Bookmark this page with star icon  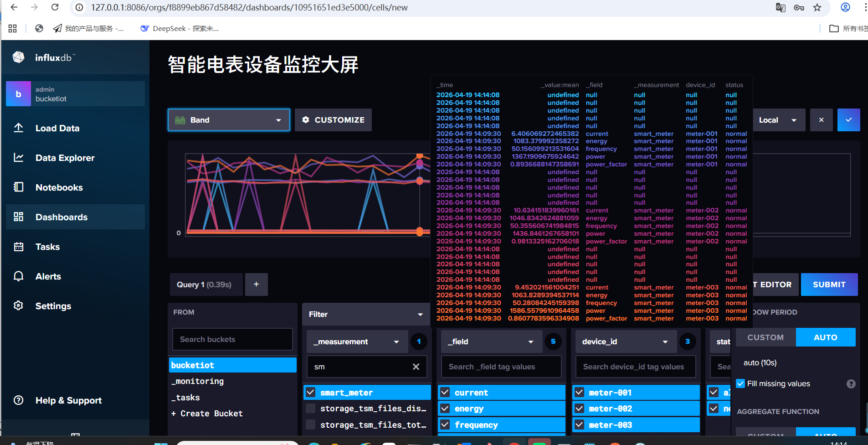click(x=817, y=7)
